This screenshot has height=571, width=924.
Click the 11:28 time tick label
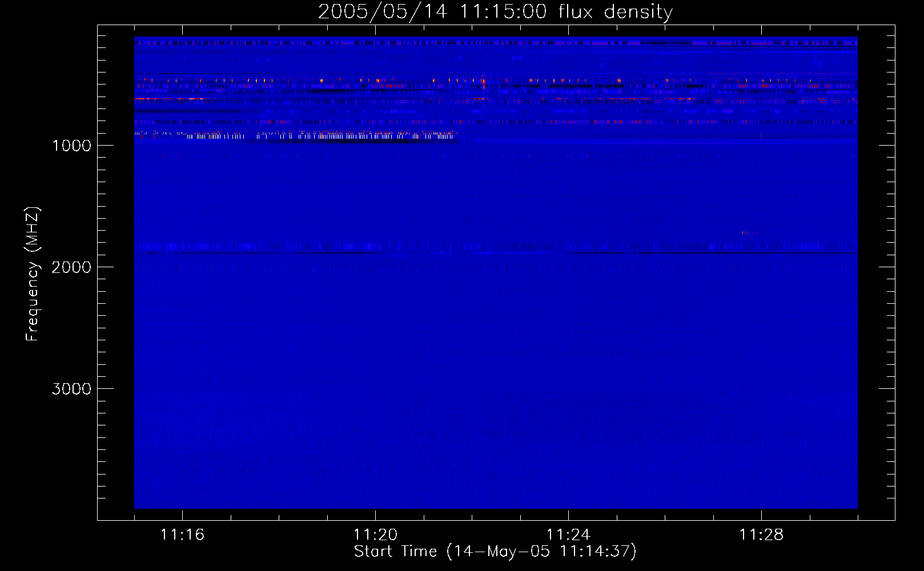click(761, 534)
